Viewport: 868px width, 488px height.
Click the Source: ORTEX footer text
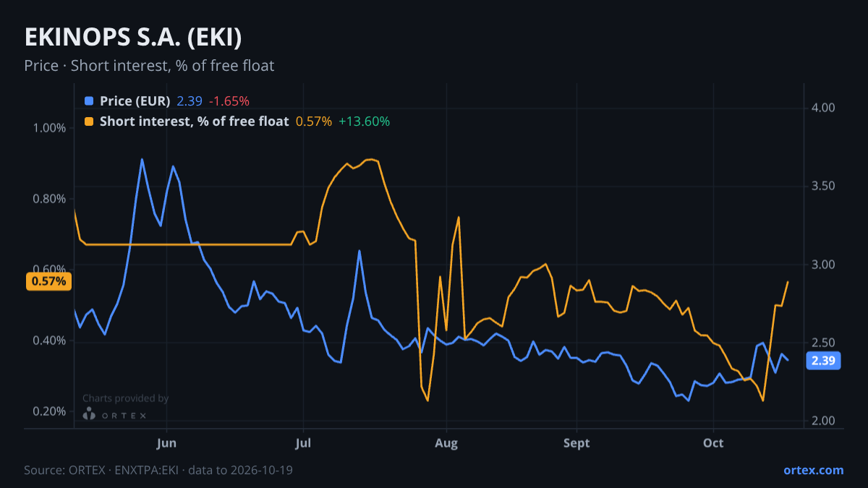(x=158, y=470)
